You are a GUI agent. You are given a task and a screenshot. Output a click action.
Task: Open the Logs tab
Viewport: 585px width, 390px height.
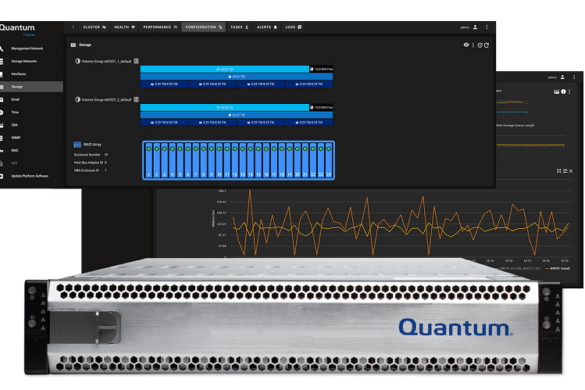(293, 27)
